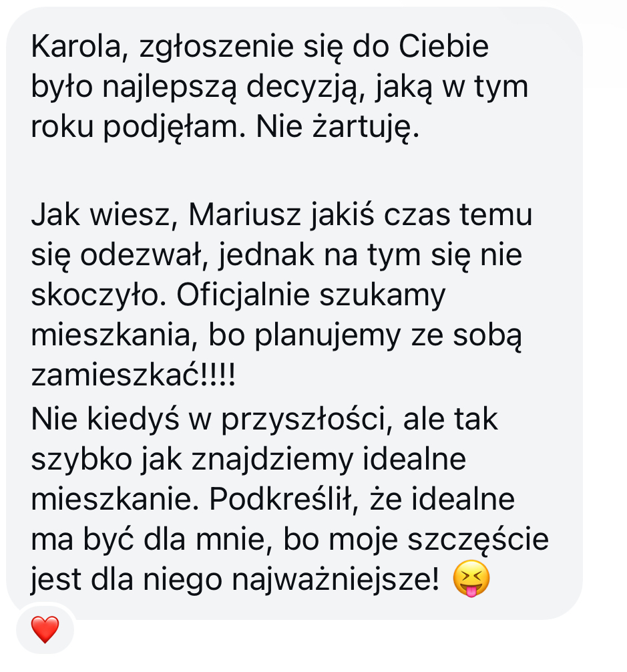627x672 pixels.
Task: Click the word "szczęście" near the bottom
Action: pos(478,540)
